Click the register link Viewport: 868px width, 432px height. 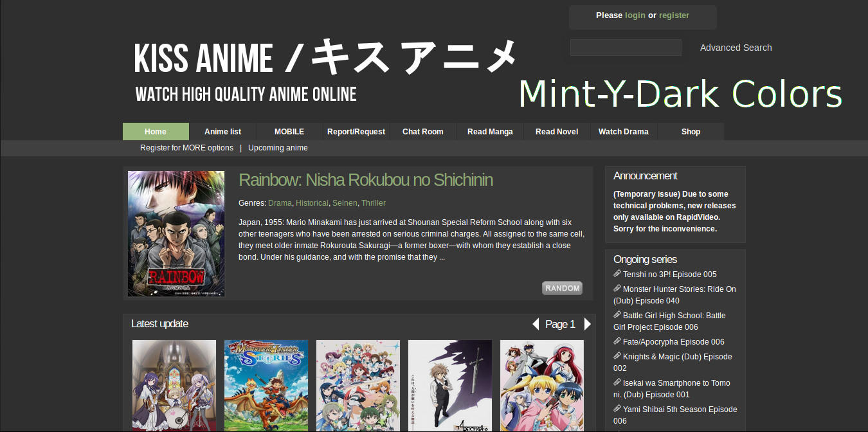(x=674, y=15)
